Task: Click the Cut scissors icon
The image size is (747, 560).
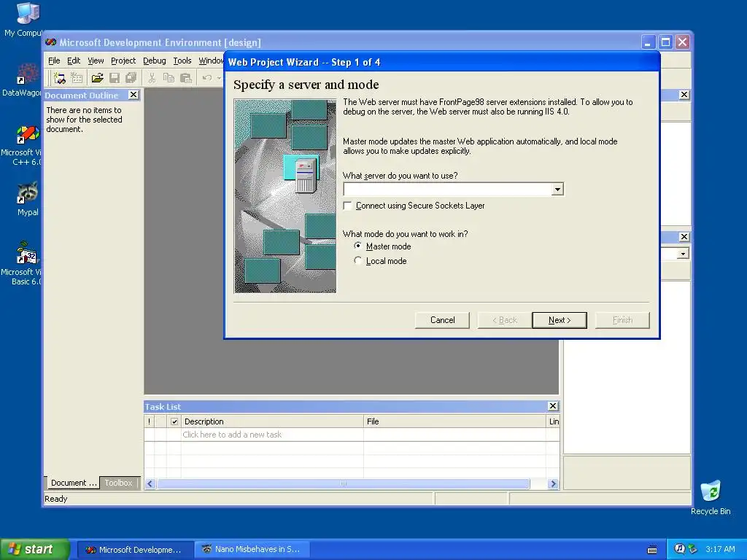Action: (x=152, y=77)
